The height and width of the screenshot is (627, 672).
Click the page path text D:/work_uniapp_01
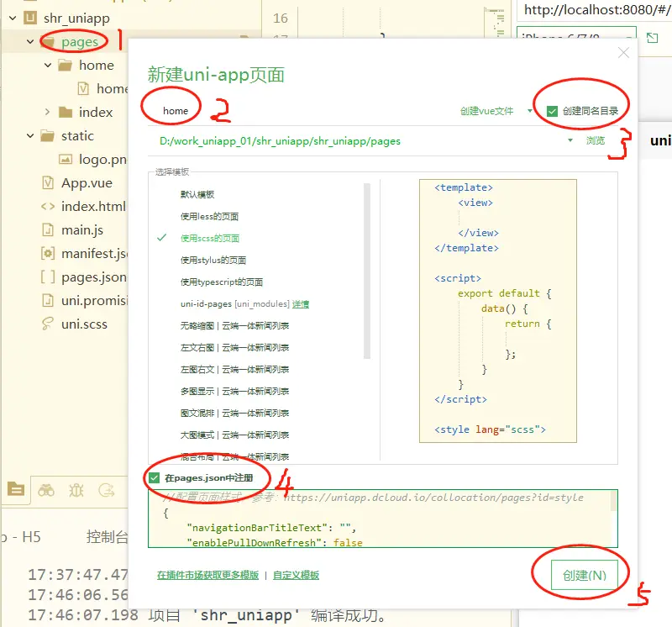[x=280, y=141]
